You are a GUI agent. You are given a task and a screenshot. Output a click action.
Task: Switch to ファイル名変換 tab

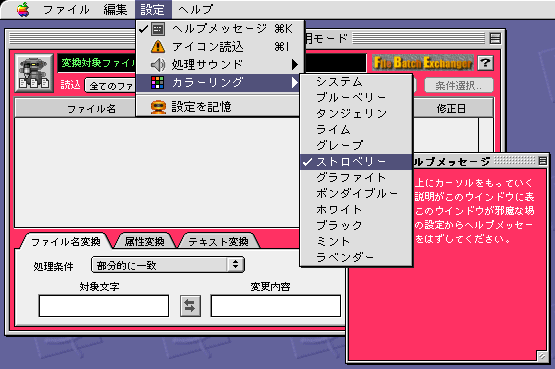coord(66,242)
